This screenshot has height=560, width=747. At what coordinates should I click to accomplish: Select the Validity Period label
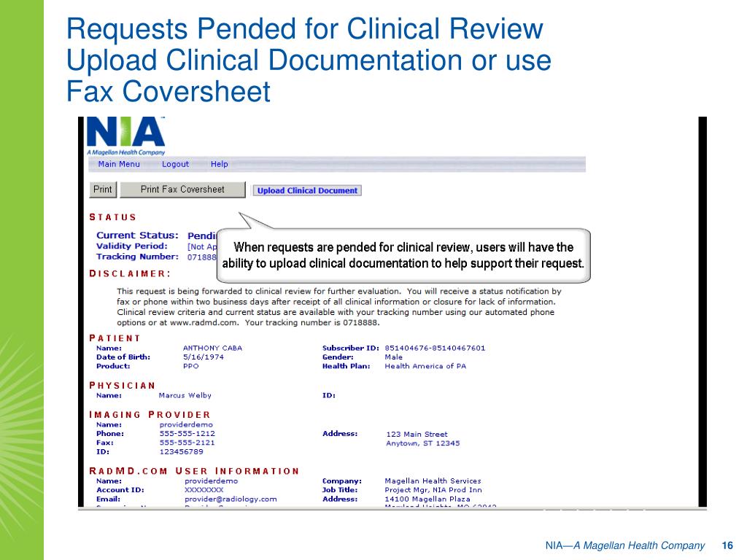(x=132, y=246)
